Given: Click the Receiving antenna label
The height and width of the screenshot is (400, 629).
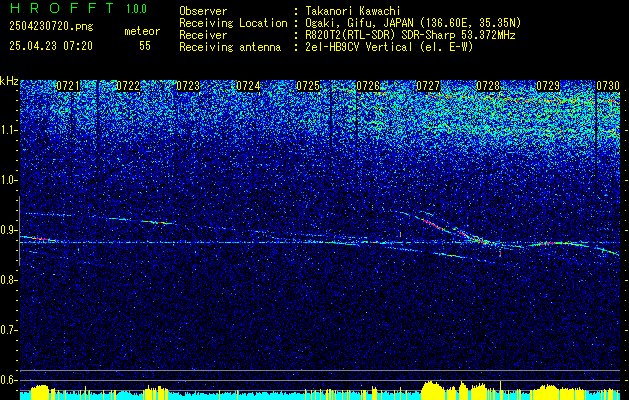Looking at the screenshot, I should click(230, 47).
